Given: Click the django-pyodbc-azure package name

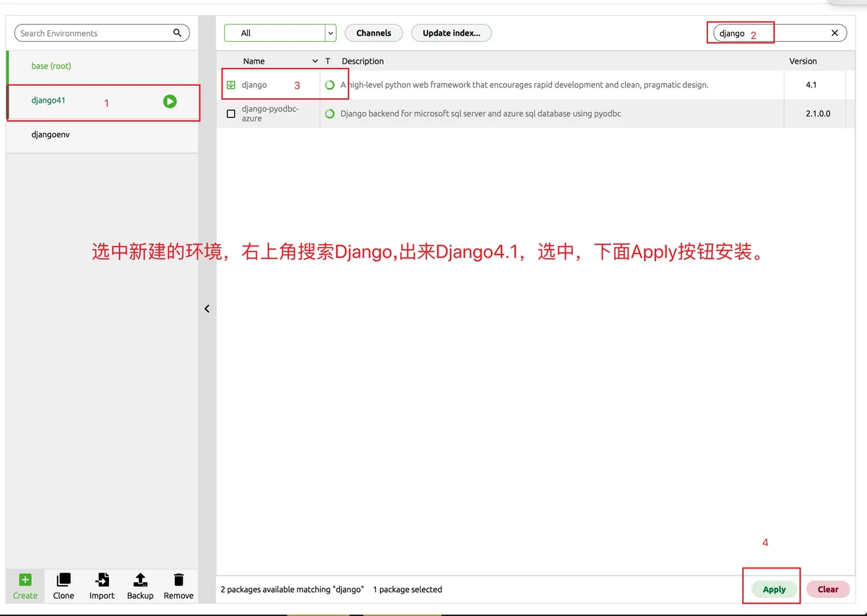Looking at the screenshot, I should tap(270, 113).
